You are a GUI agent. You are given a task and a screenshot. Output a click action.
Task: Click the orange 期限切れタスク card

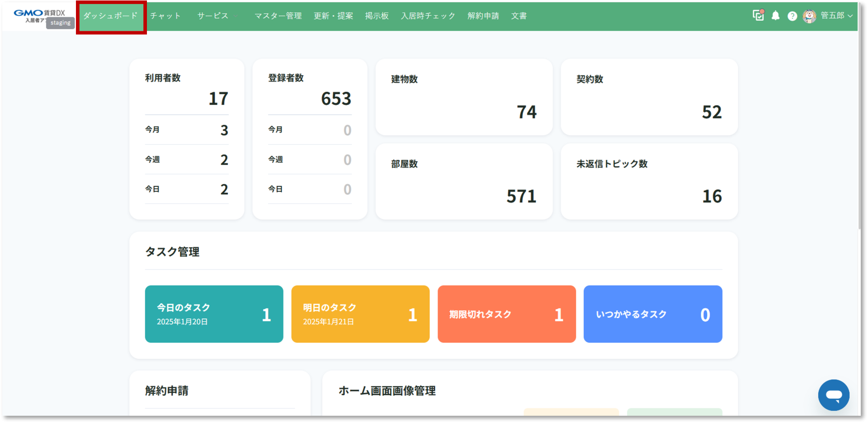pyautogui.click(x=506, y=314)
